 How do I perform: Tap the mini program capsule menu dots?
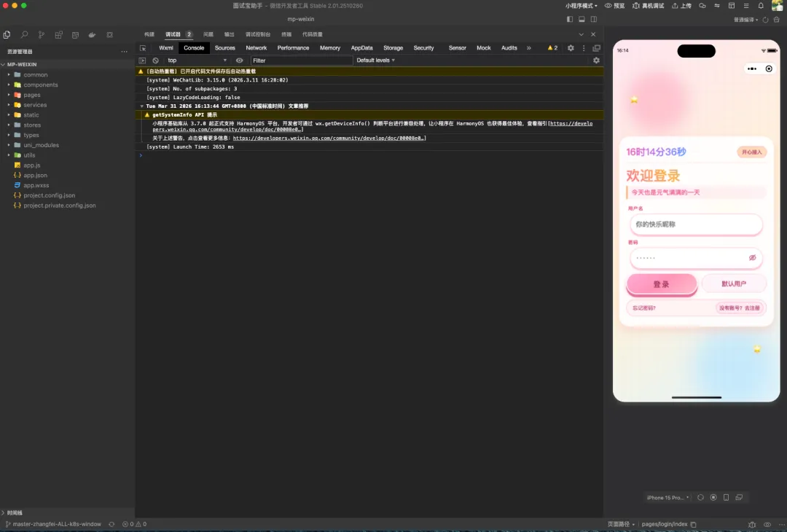(752, 69)
